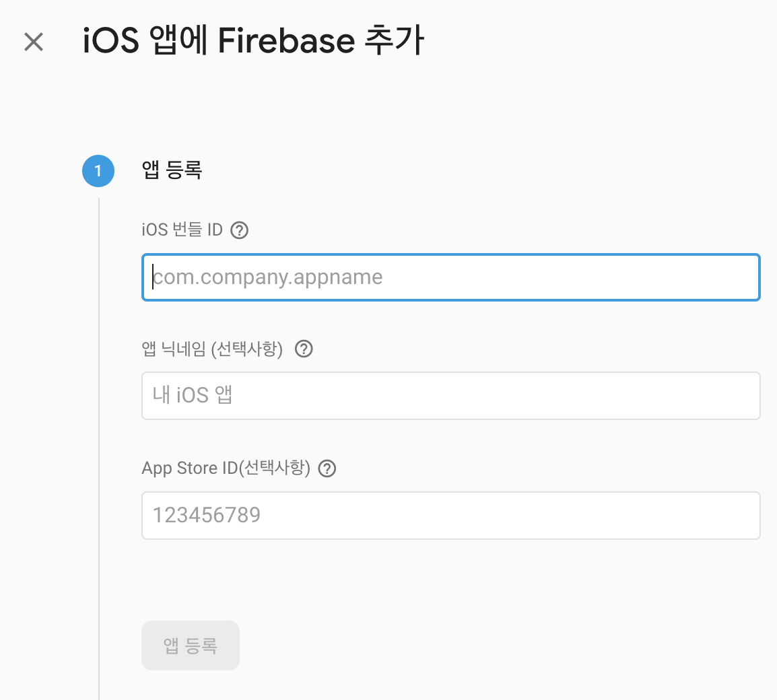Click the iOS 앱에 Firebase 추가 title
The width and height of the screenshot is (777, 700).
pos(253,40)
